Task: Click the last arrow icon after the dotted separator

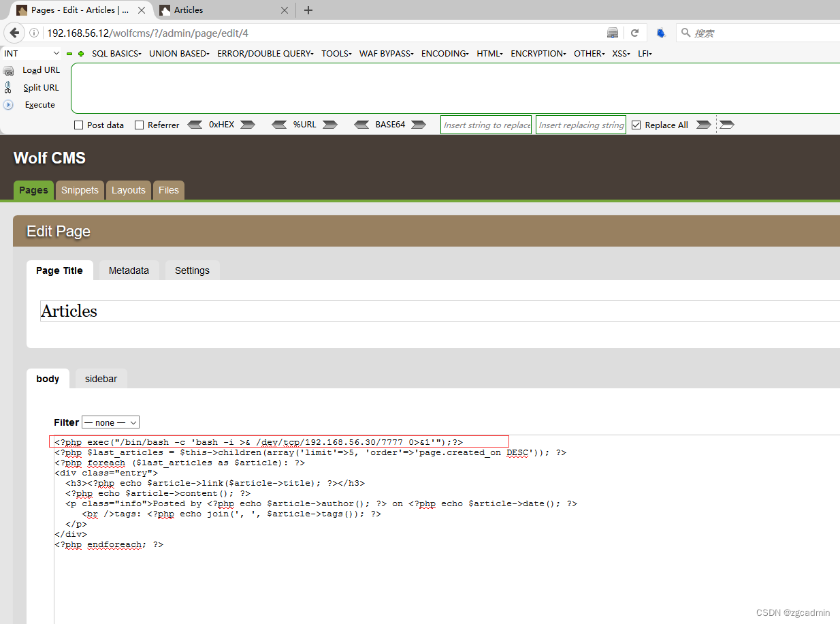Action: click(x=727, y=125)
